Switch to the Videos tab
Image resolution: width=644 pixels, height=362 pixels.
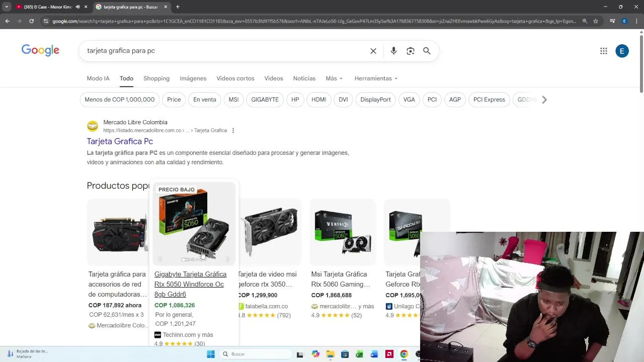[x=274, y=78]
